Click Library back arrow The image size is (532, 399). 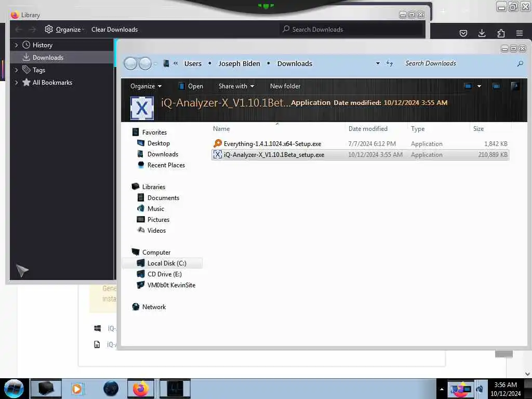(x=19, y=30)
